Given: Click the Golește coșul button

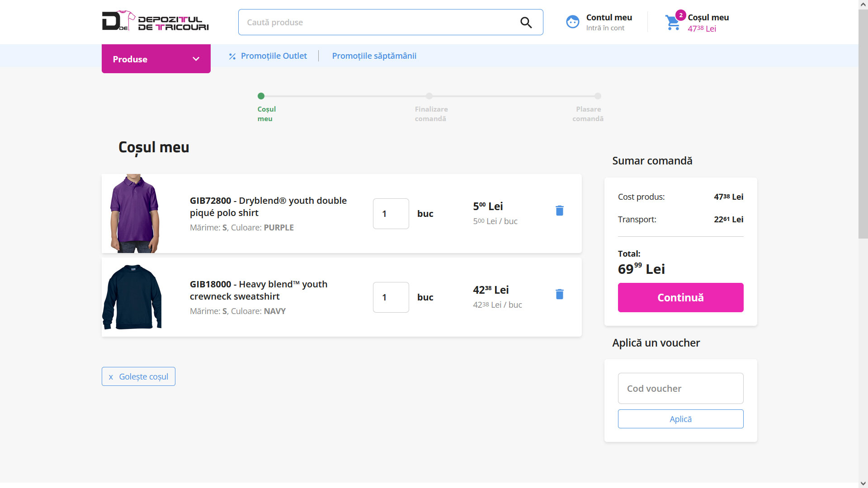Looking at the screenshot, I should tap(138, 376).
